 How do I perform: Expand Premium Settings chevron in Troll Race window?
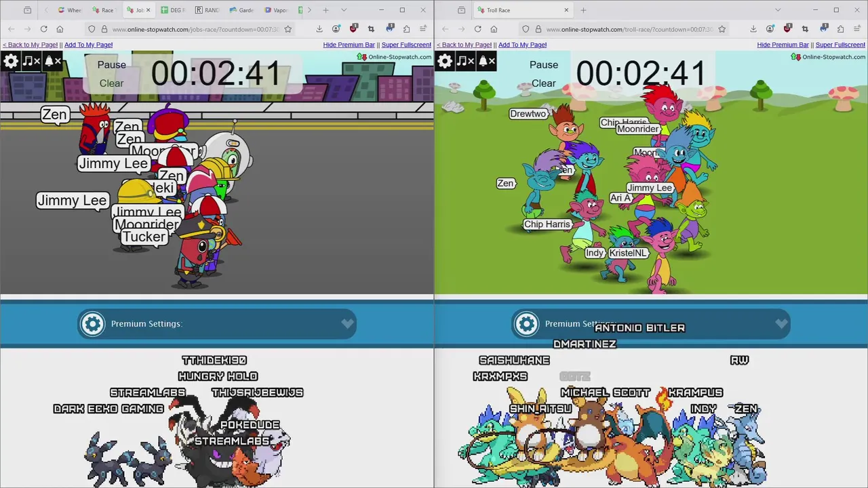click(x=781, y=324)
